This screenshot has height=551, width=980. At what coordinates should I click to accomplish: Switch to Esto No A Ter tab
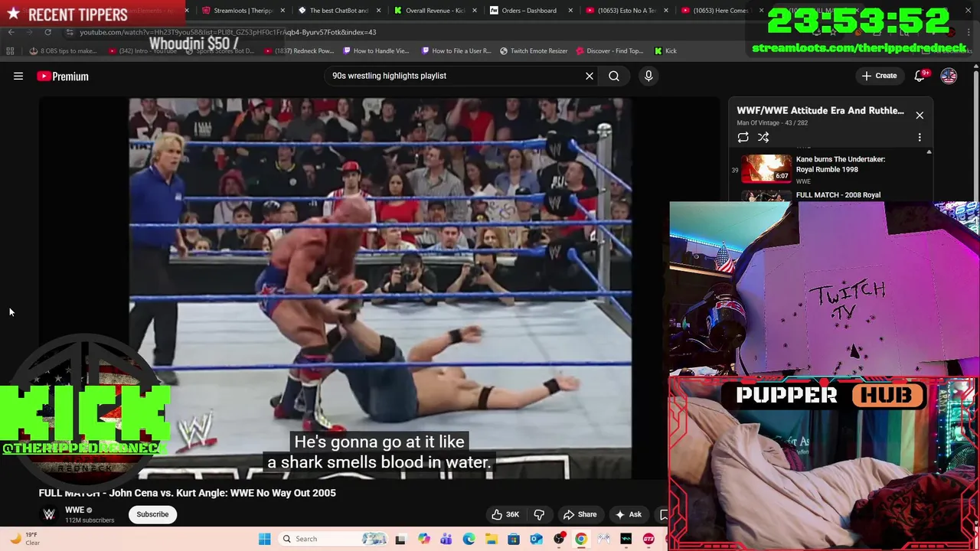click(x=627, y=11)
